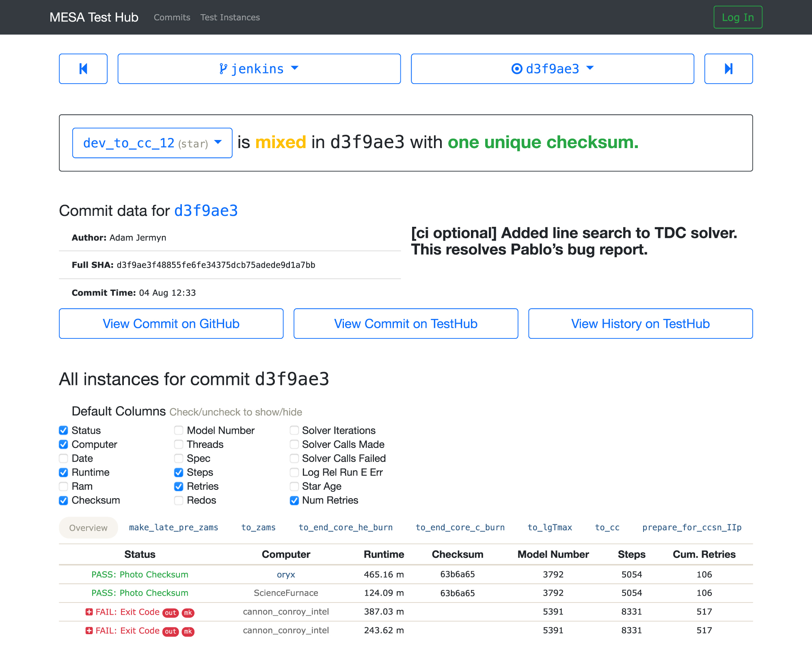Enable the Star Age column checkbox
This screenshot has width=812, height=650.
coord(294,486)
